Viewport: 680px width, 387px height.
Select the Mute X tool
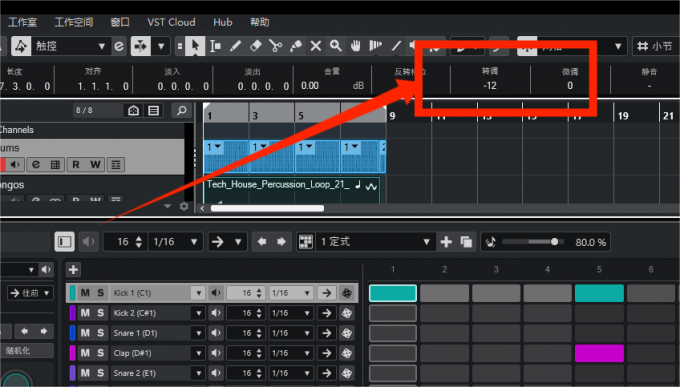tap(316, 46)
